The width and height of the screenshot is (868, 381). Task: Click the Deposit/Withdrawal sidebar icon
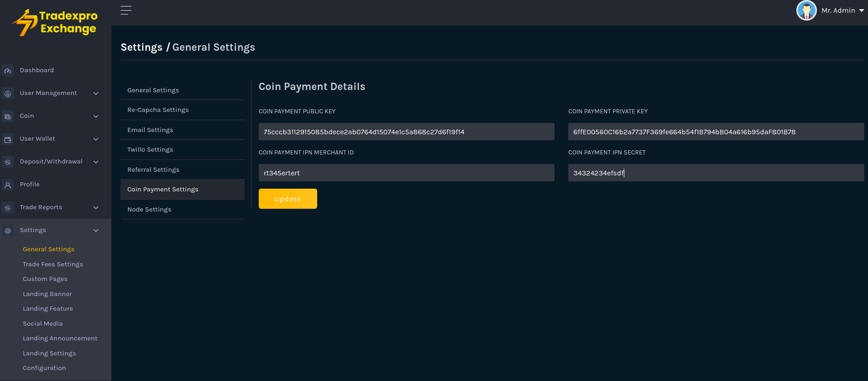point(8,162)
